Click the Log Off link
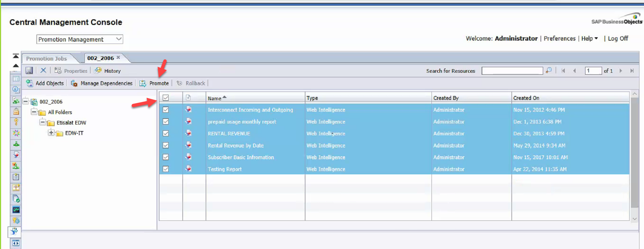 click(x=618, y=38)
